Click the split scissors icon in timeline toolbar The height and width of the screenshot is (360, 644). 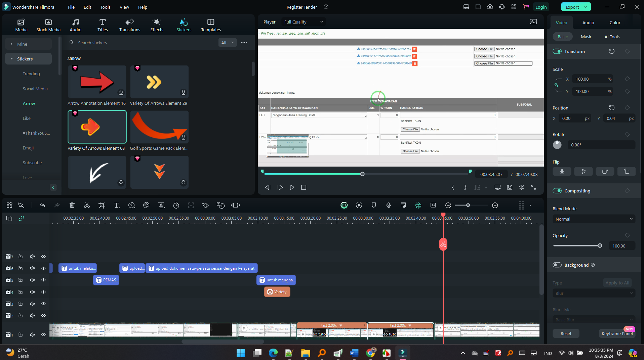(87, 205)
